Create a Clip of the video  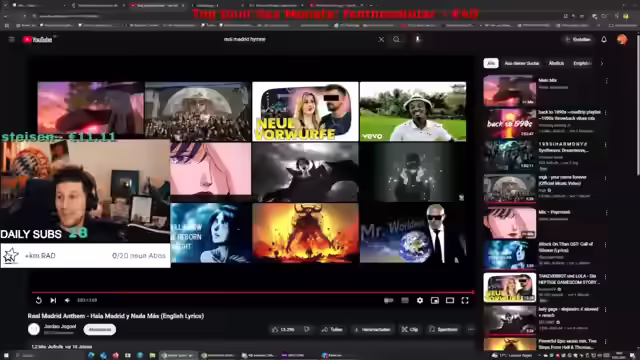coord(409,329)
